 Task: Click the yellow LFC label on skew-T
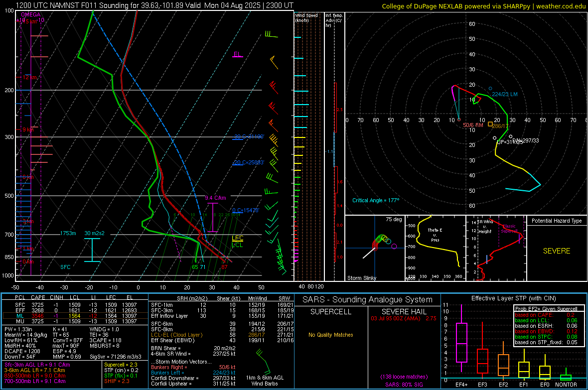pyautogui.click(x=237, y=238)
